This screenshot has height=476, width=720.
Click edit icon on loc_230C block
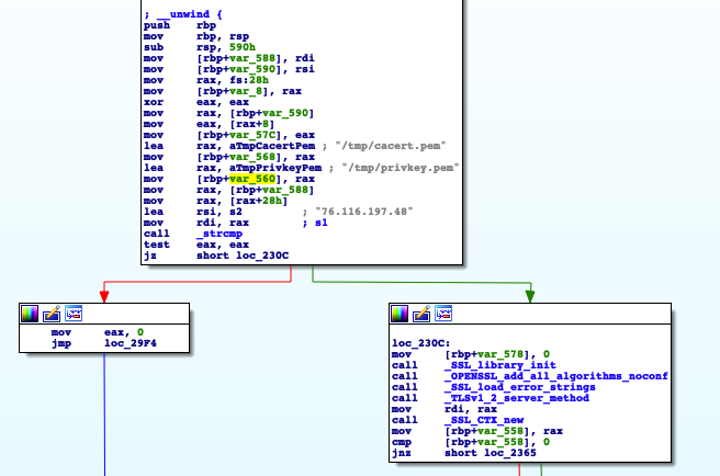click(x=421, y=313)
